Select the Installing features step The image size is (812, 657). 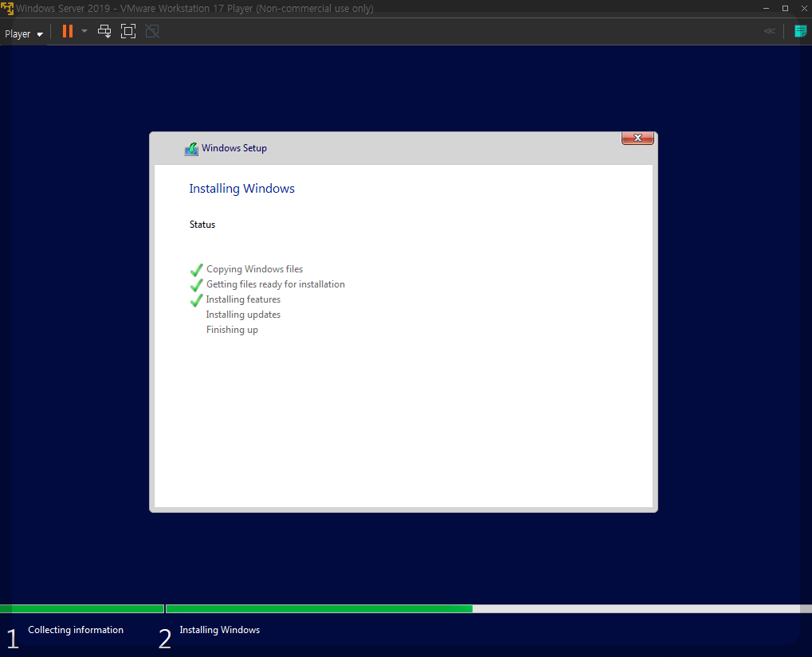tap(243, 299)
